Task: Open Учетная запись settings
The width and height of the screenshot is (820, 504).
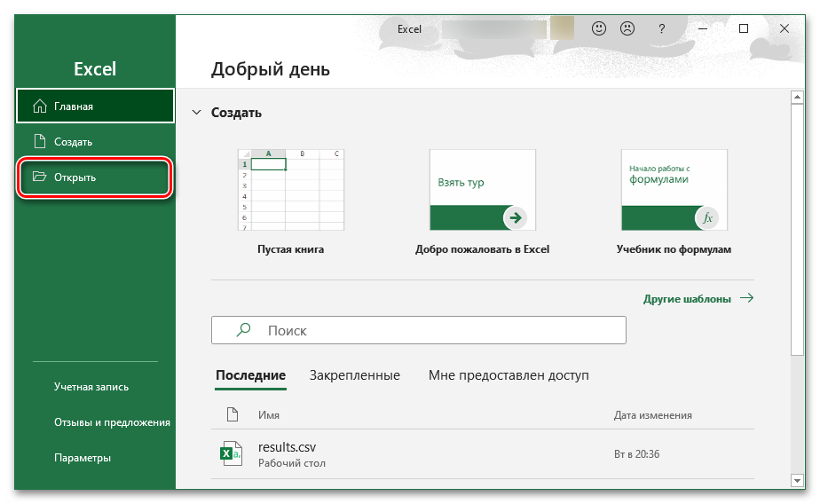Action: [x=91, y=387]
